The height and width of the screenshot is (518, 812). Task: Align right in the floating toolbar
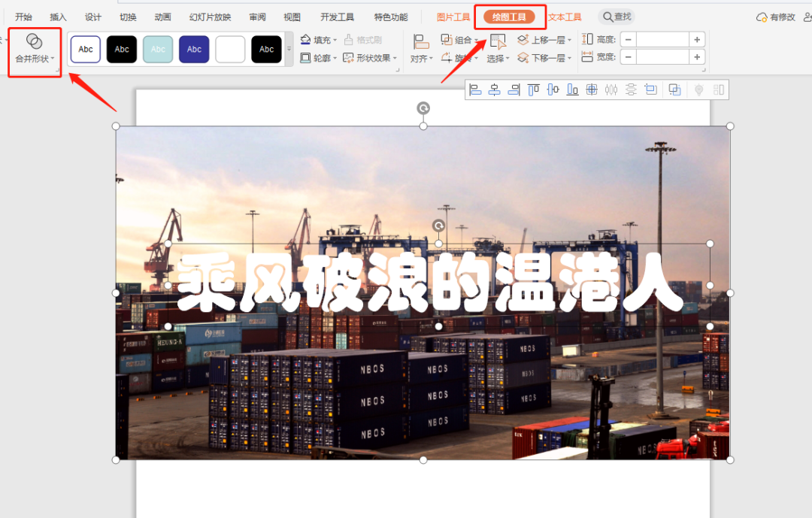point(514,89)
